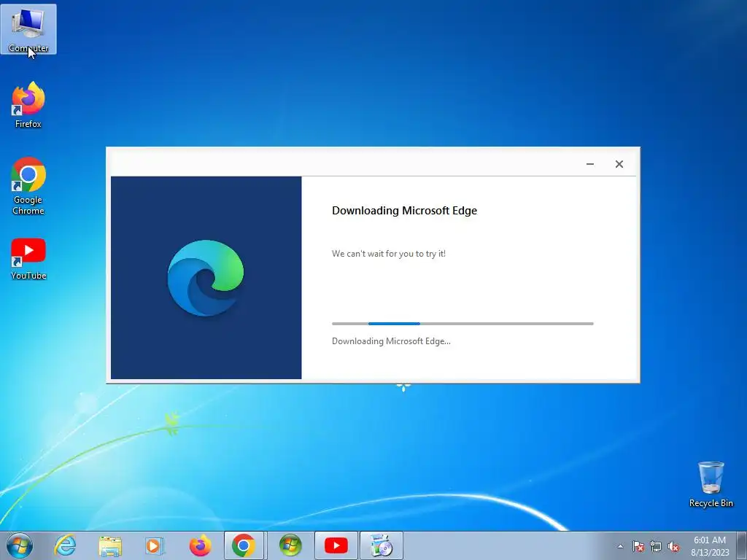Open Action Center flag tray icon
The image size is (747, 560).
pyautogui.click(x=638, y=546)
